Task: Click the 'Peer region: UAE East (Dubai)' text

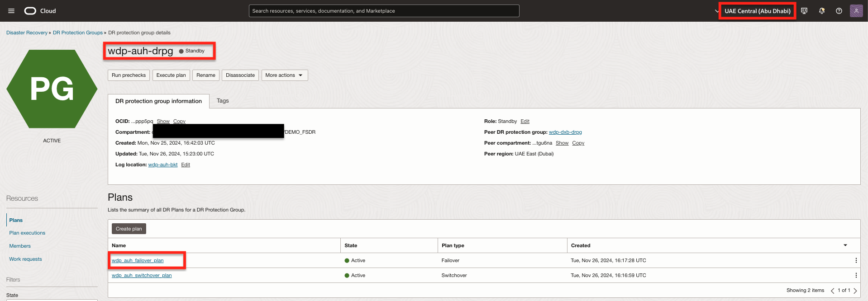Action: point(519,154)
